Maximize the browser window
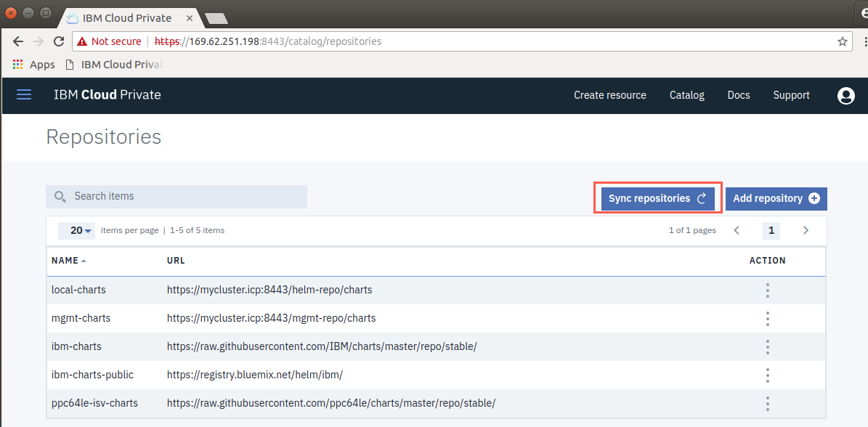The width and height of the screenshot is (868, 427). 46,12
